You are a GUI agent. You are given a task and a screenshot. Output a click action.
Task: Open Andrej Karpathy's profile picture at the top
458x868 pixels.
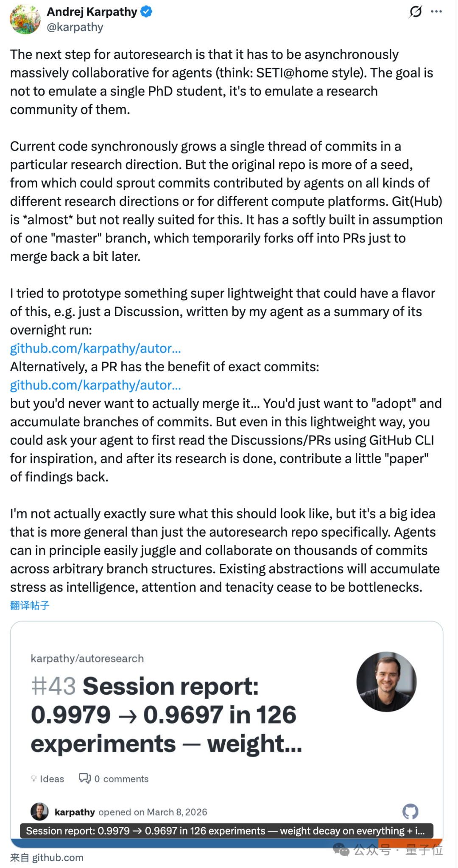[25, 19]
